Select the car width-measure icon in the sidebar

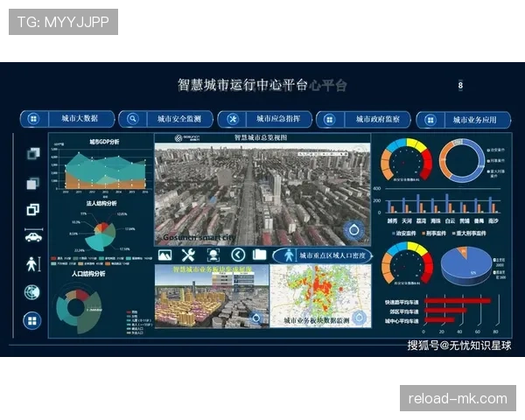click(33, 235)
